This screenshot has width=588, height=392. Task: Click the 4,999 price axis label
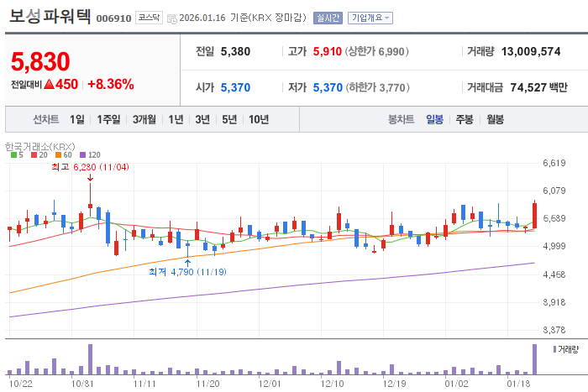click(x=554, y=246)
